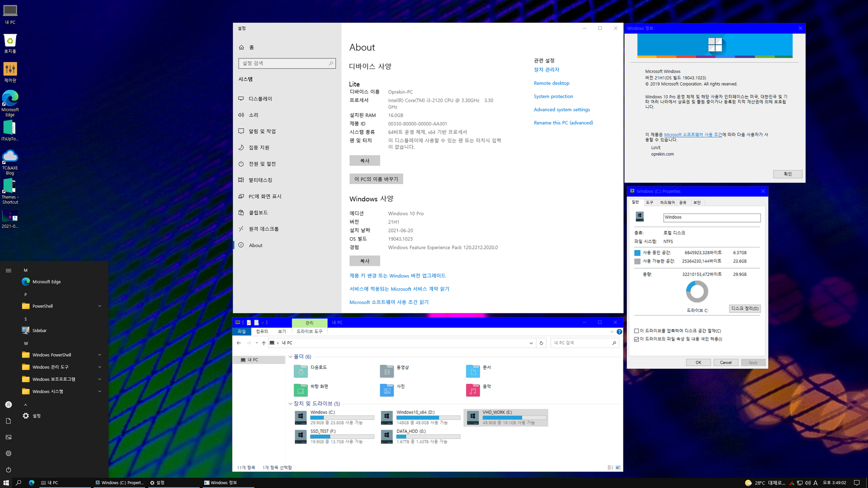868x488 pixels.
Task: Open the Advanced system settings link
Action: 562,110
